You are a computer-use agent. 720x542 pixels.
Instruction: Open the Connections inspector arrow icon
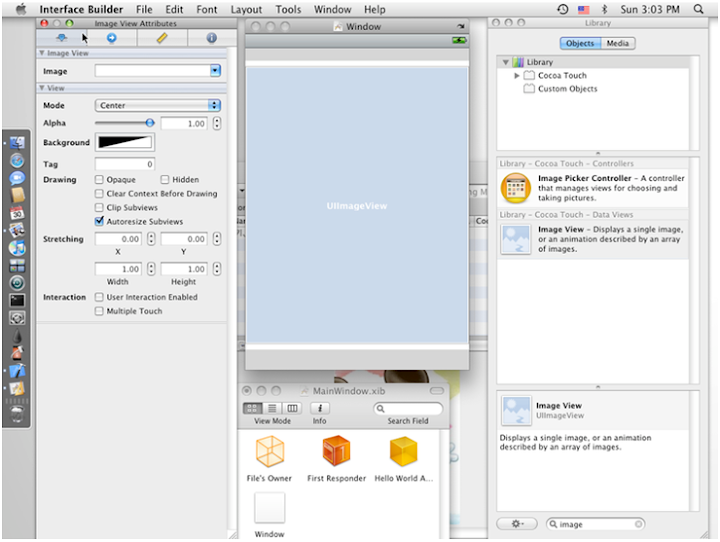click(x=112, y=38)
